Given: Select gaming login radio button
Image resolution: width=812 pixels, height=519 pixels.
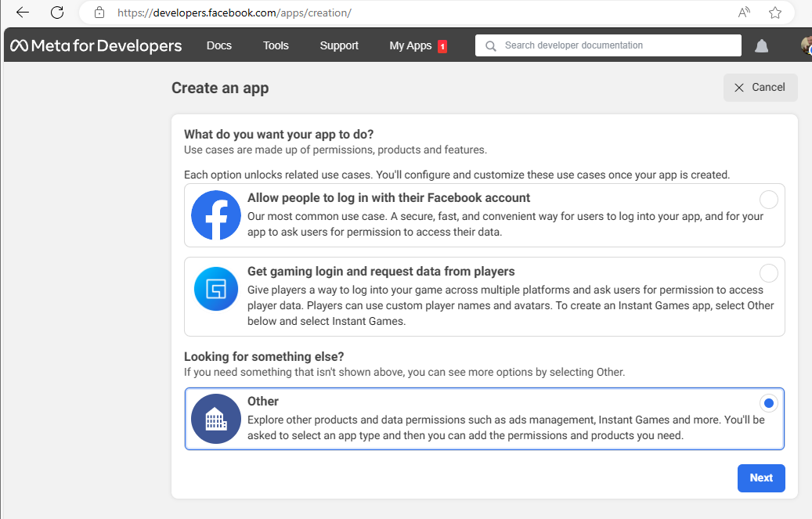Looking at the screenshot, I should click(769, 273).
